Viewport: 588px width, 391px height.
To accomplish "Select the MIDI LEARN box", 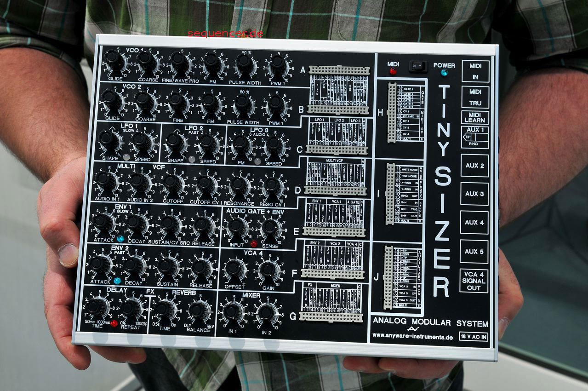I will tap(475, 117).
